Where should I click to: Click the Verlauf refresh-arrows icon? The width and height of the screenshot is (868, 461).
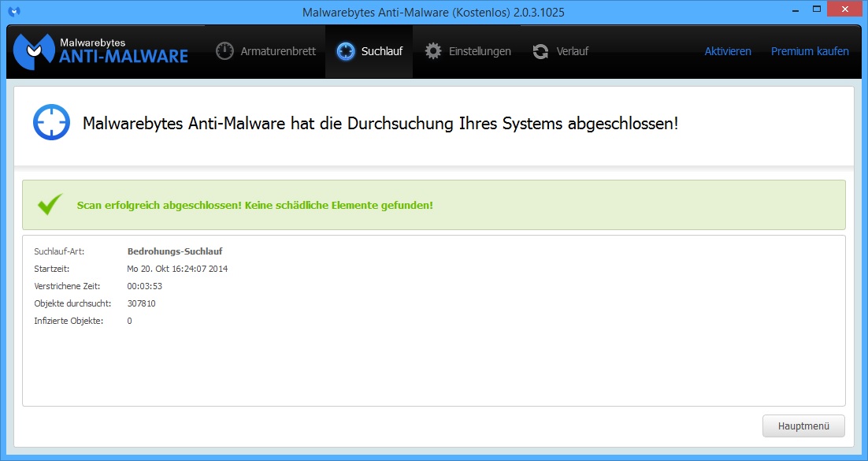point(540,51)
